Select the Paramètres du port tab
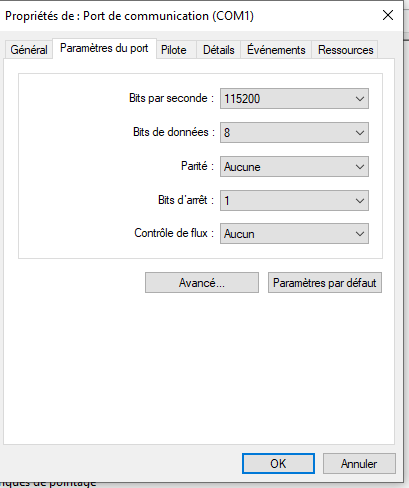 (104, 48)
